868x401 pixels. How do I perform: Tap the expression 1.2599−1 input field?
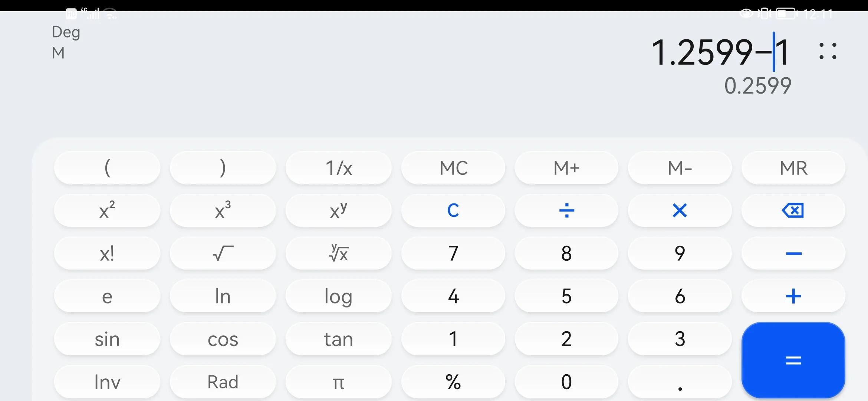pos(720,52)
